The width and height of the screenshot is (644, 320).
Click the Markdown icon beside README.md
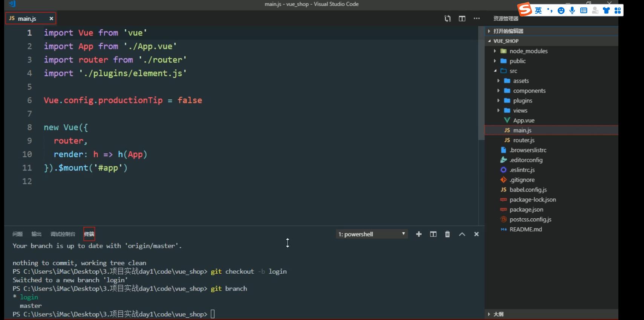coord(503,229)
